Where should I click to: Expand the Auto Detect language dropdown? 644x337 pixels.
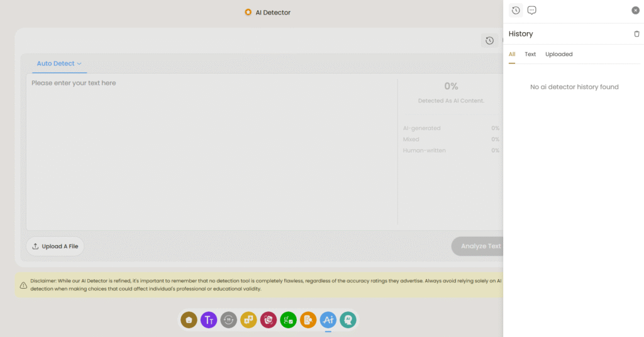[x=60, y=64]
